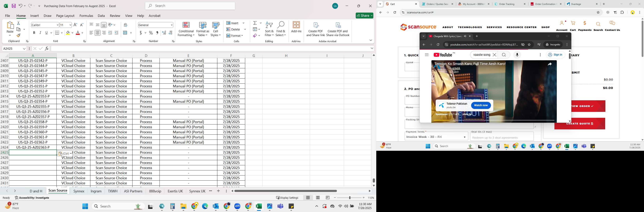Viewport: 644px width, 212px height.
Task: Toggle Italic formatting
Action: [x=40, y=33]
